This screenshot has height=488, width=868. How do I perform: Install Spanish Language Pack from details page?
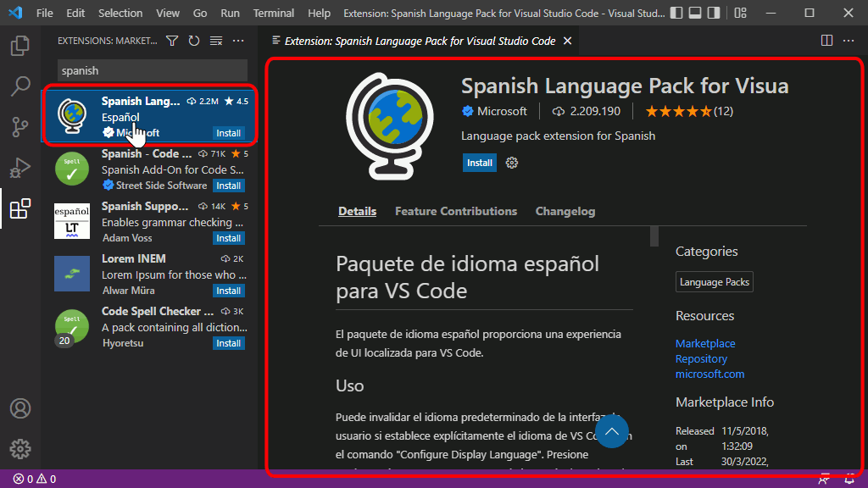(480, 163)
